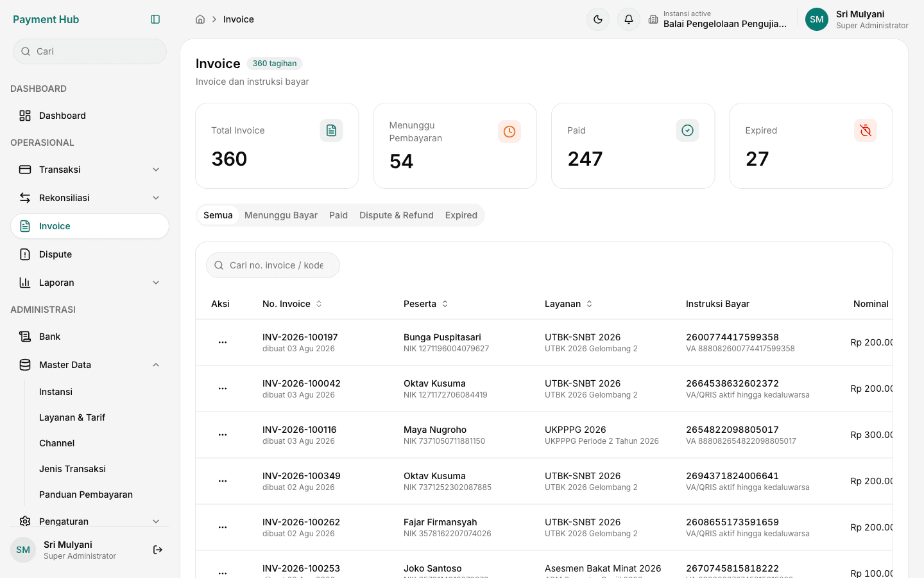Open actions menu for INV-2026-100262
This screenshot has width=924, height=578.
(223, 527)
